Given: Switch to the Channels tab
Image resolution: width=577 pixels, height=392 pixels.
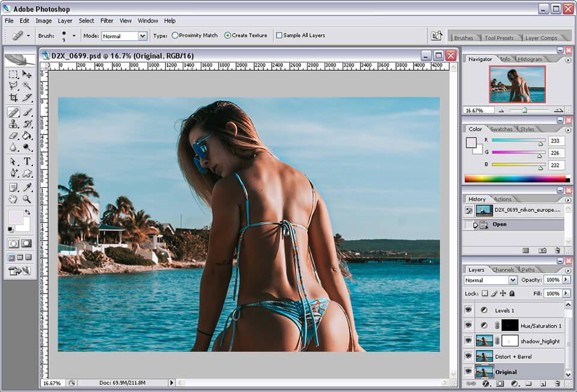Looking at the screenshot, I should tap(503, 270).
